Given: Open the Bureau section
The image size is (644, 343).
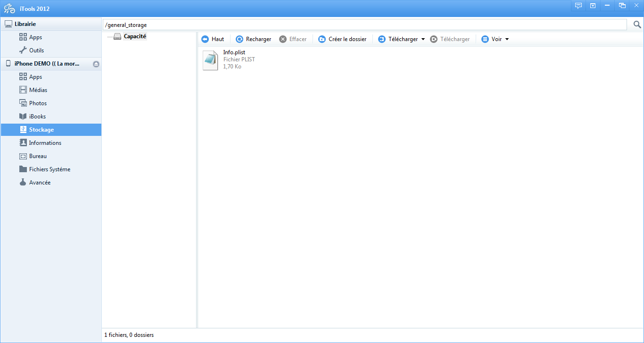Looking at the screenshot, I should click(x=50, y=156).
